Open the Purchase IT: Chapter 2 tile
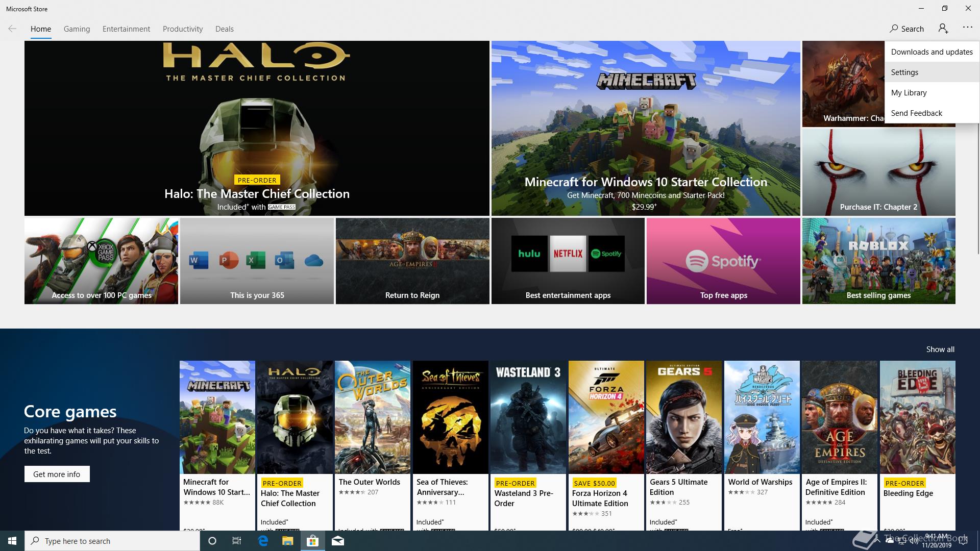980x551 pixels. [x=878, y=172]
